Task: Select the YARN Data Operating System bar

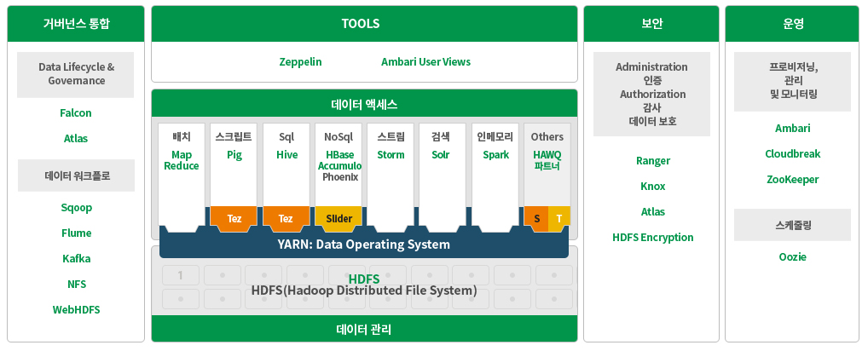Action: (x=364, y=245)
